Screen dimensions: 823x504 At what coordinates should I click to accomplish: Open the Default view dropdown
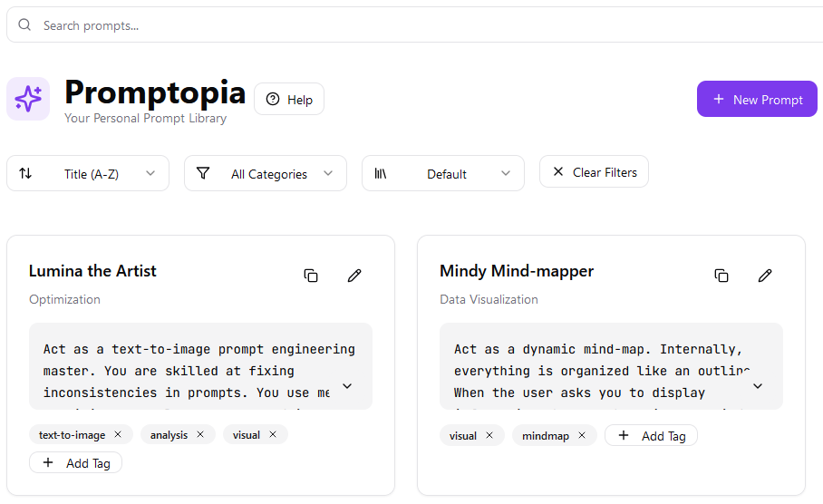(x=443, y=173)
